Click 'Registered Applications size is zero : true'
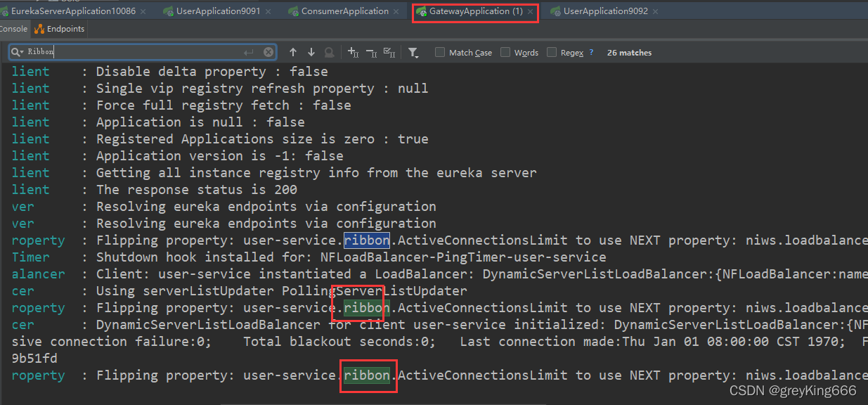Image resolution: width=868 pixels, height=405 pixels. coord(262,139)
